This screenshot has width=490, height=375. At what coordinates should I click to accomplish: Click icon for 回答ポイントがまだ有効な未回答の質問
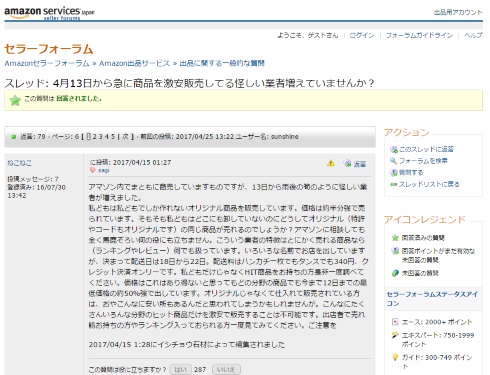click(x=395, y=251)
